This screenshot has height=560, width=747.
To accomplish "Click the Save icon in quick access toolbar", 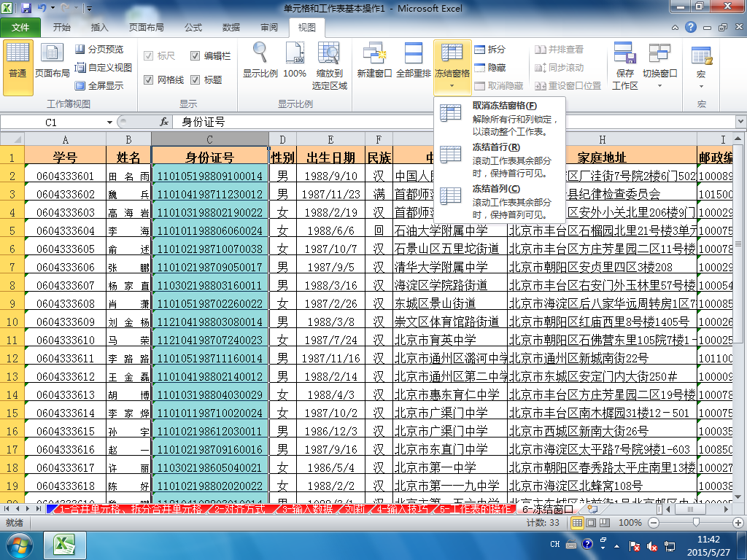I will [x=26, y=8].
